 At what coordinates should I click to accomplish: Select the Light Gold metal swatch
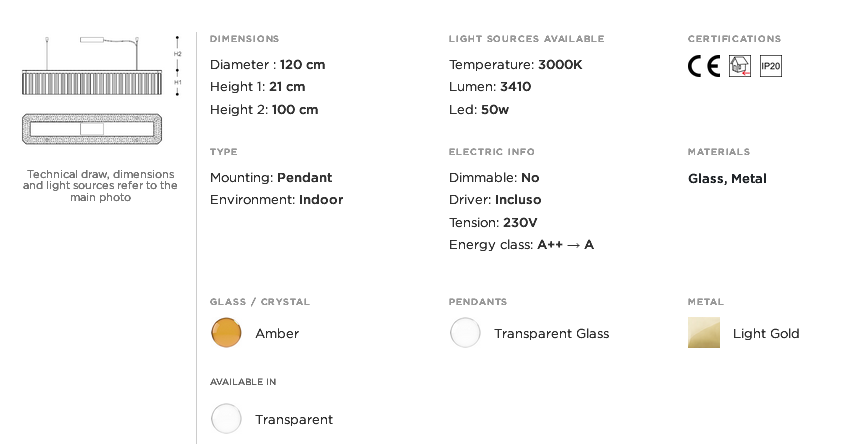coord(704,333)
